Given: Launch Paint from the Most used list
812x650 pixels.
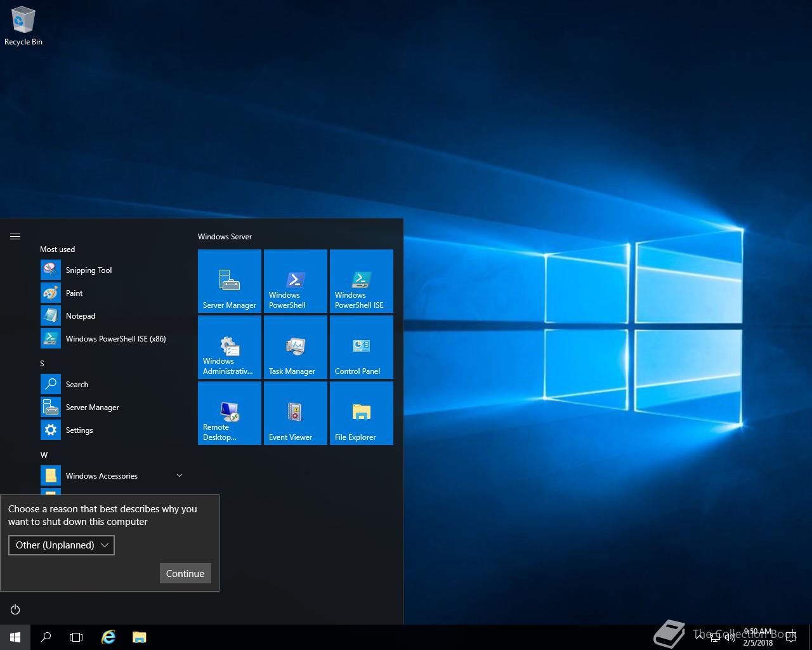Looking at the screenshot, I should pos(111,293).
